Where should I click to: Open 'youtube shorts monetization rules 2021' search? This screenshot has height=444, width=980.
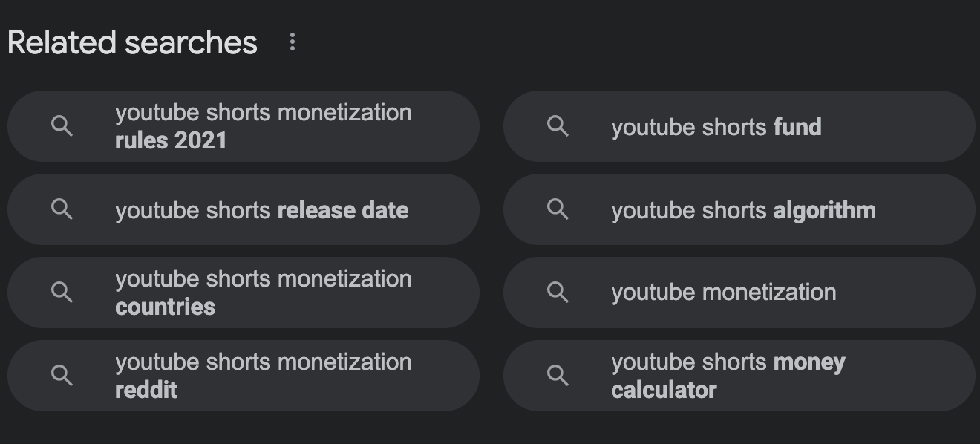click(x=244, y=126)
